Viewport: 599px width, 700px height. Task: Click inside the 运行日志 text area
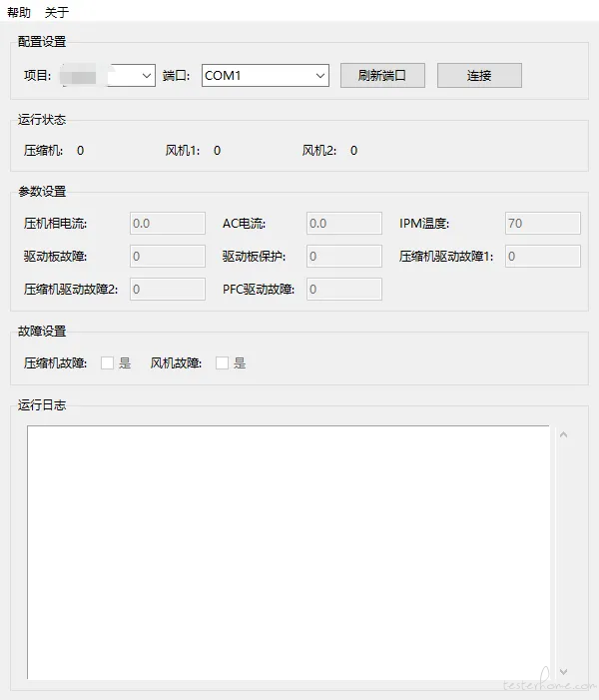pyautogui.click(x=288, y=551)
